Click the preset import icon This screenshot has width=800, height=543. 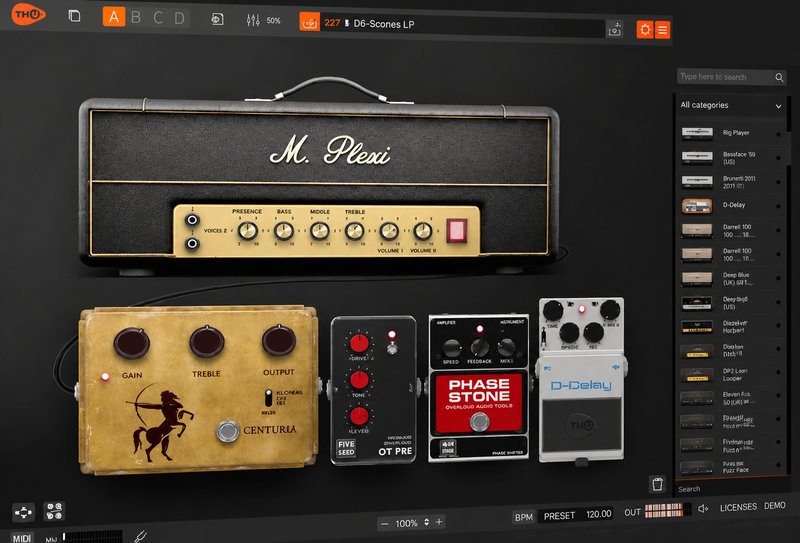(217, 19)
